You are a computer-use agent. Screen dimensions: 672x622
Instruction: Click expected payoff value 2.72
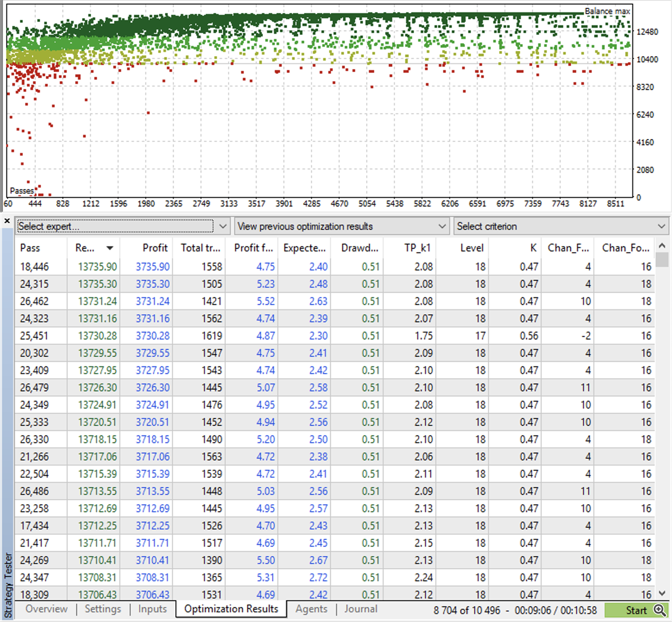pyautogui.click(x=319, y=577)
